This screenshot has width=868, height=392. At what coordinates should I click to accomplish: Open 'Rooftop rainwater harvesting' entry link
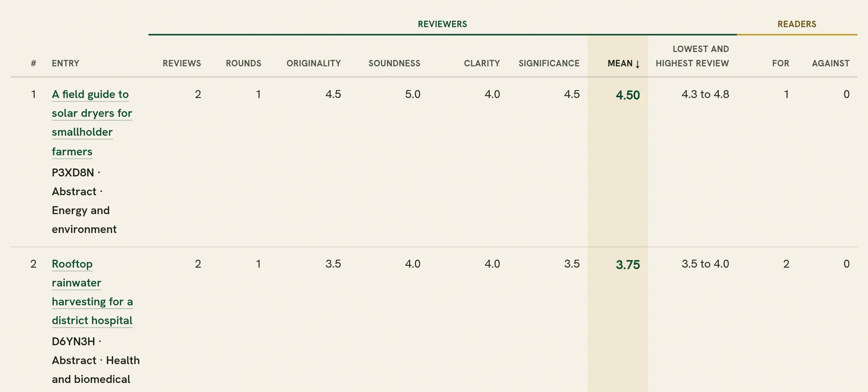tap(92, 292)
